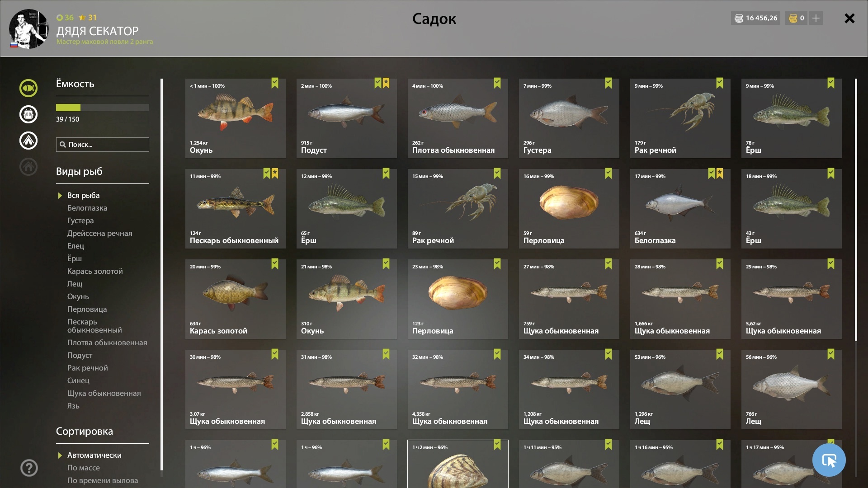Toggle the star bookmark on the Подуст card
Viewport: 868px width, 488px height.
tap(386, 83)
